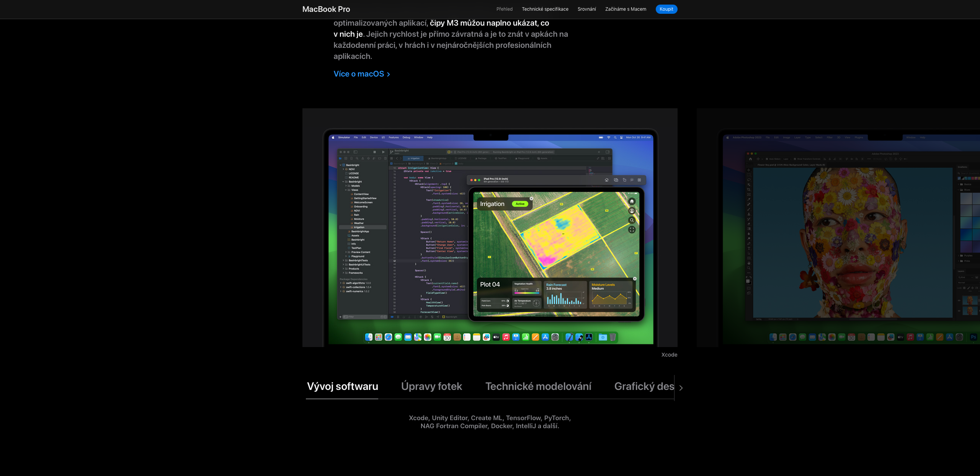The image size is (980, 476).
Task: Click the Music app icon in the dock
Action: point(506,337)
